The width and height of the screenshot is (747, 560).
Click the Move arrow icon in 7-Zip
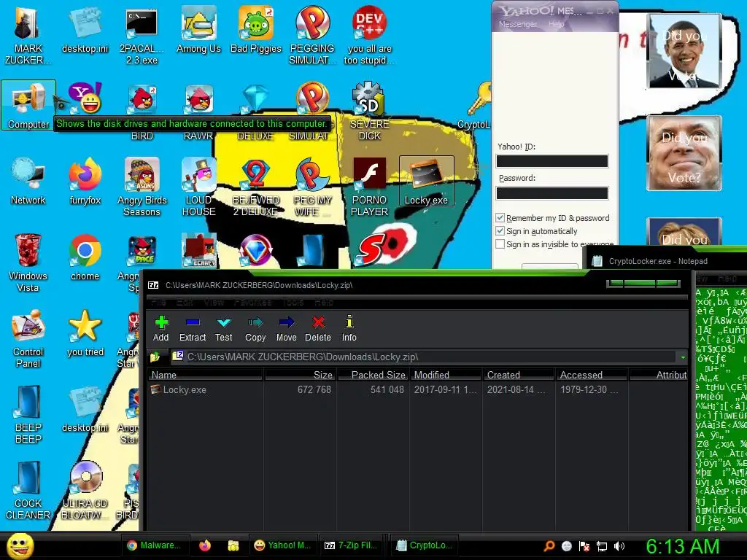pos(286,329)
